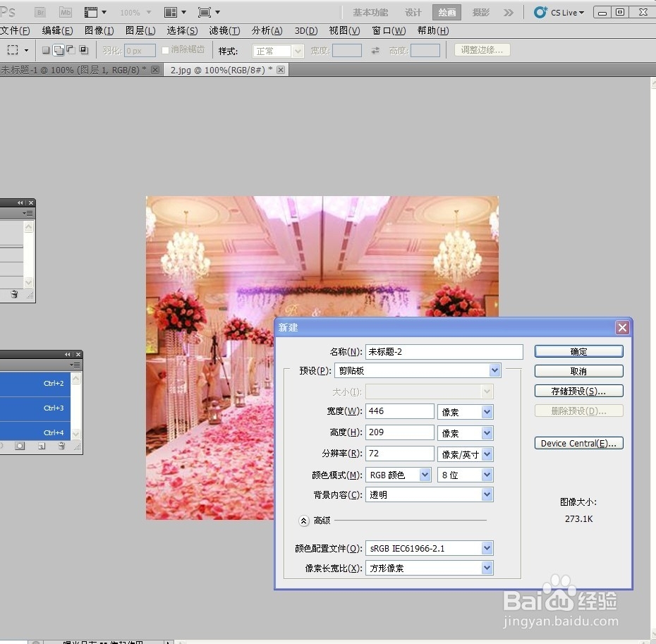The image size is (656, 644).
Task: Close the 新建 dialog
Action: (622, 328)
